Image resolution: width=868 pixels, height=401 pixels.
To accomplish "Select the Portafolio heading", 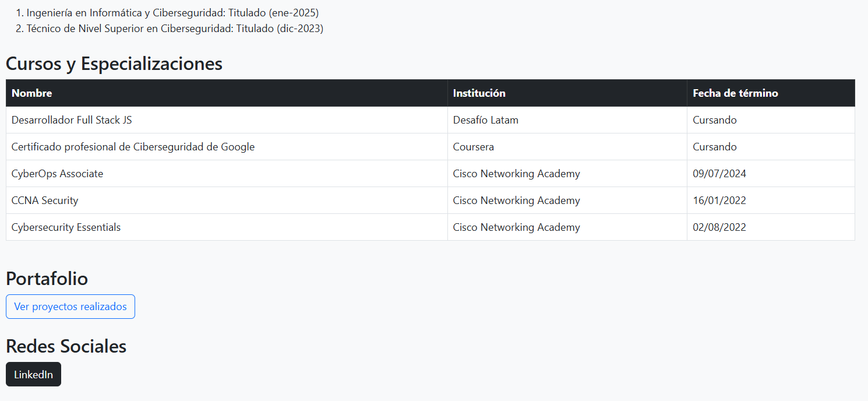I will [47, 279].
